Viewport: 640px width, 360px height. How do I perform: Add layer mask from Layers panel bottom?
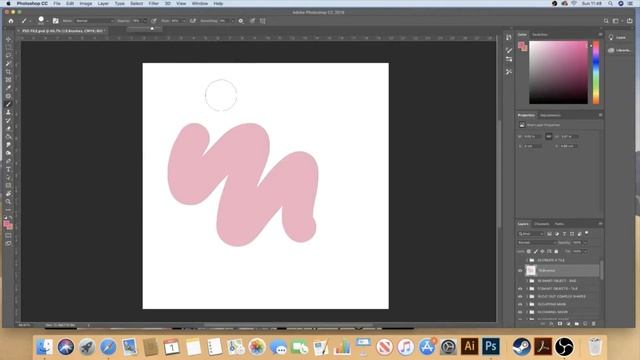tap(560, 324)
